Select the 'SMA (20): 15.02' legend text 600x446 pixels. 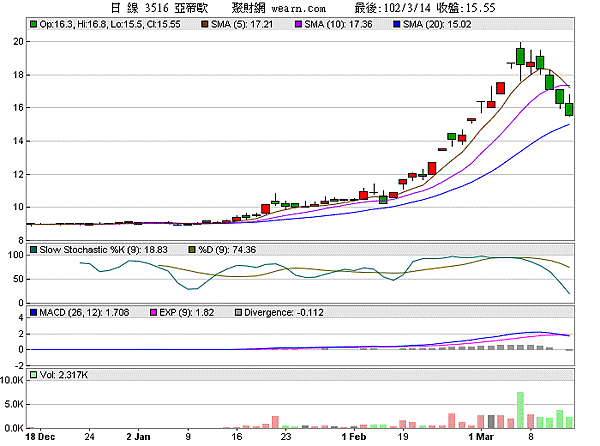[x=437, y=24]
